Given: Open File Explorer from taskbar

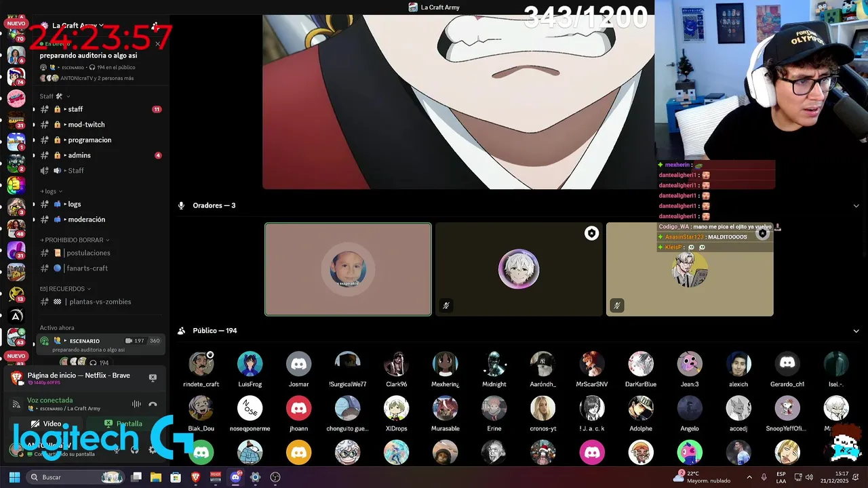Looking at the screenshot, I should pos(156,477).
